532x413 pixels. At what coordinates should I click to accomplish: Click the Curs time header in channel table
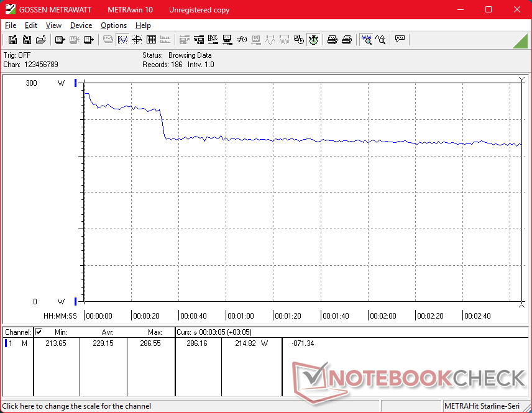pyautogui.click(x=214, y=332)
